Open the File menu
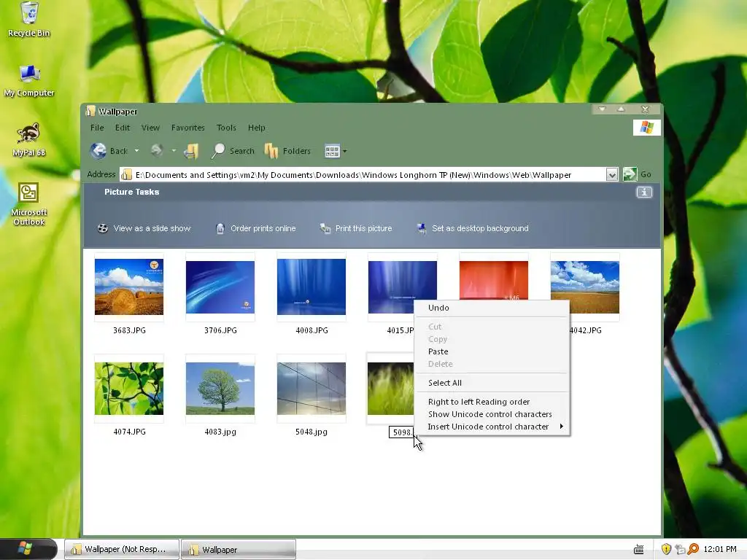Screen dimensions: 747x560 point(97,128)
